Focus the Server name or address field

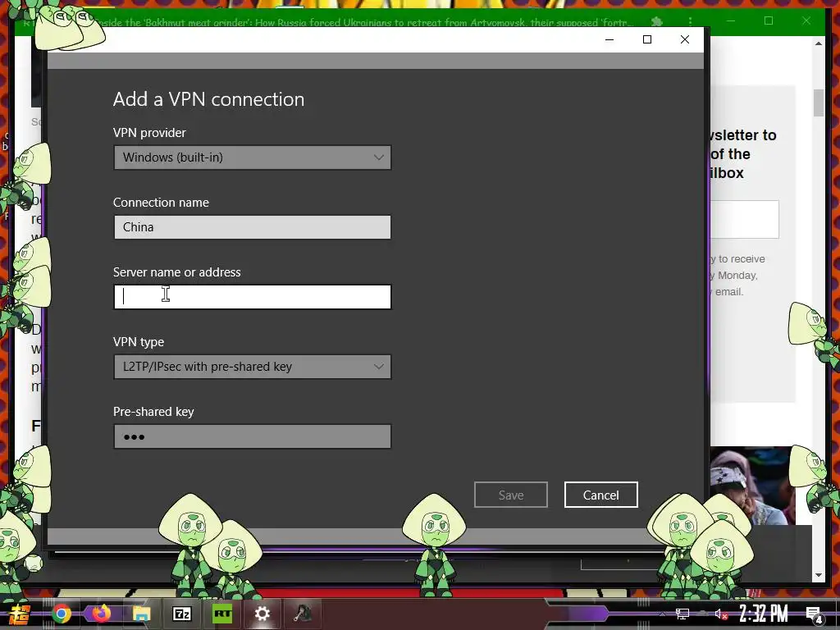tap(253, 297)
